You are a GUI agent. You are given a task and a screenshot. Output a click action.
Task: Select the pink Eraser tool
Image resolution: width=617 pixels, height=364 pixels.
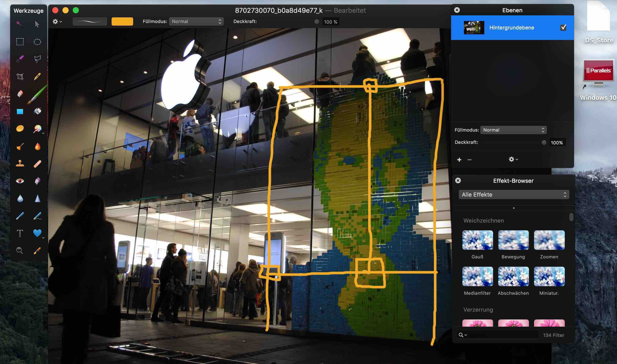[20, 94]
